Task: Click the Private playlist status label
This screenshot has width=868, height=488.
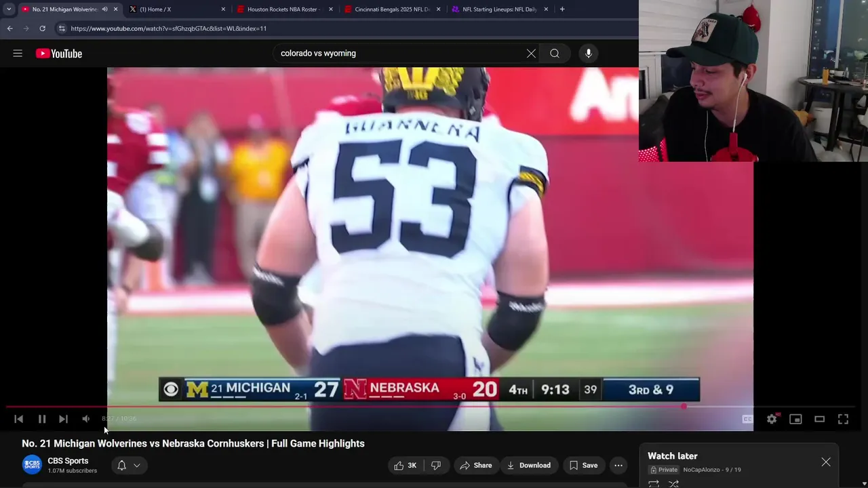Action: pos(664,470)
